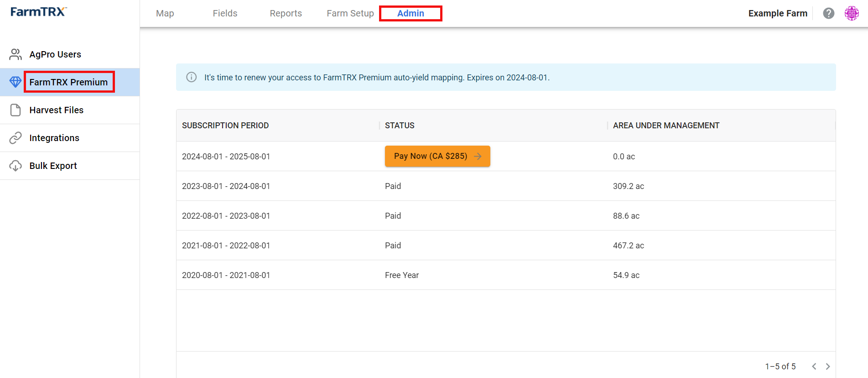Click the 54.9 ac area cell
The width and height of the screenshot is (868, 378).
click(626, 275)
